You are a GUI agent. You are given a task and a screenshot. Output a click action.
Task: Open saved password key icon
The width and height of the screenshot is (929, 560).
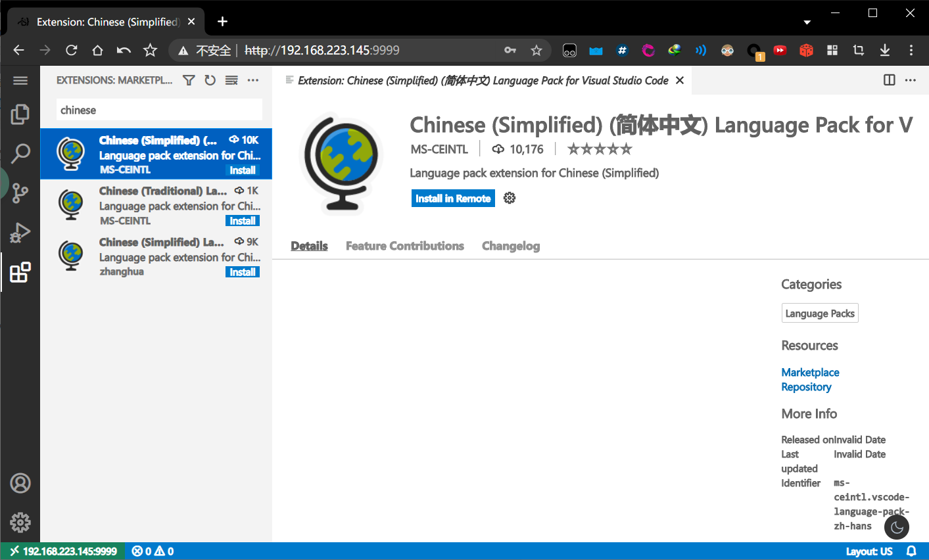coord(510,50)
